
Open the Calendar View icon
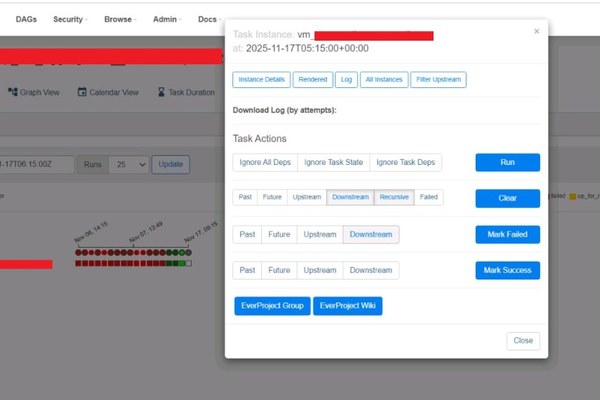82,92
